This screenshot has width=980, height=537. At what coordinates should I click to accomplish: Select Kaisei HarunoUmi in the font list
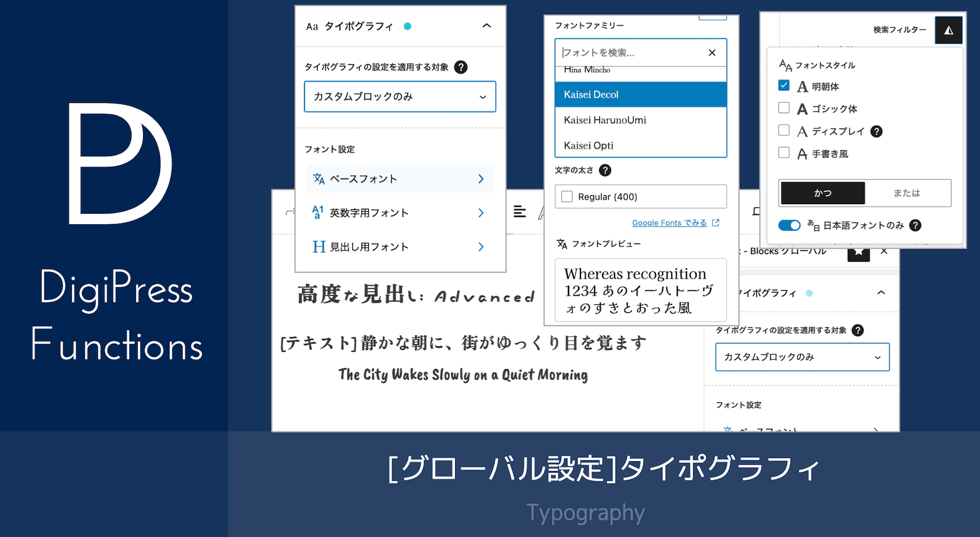641,120
